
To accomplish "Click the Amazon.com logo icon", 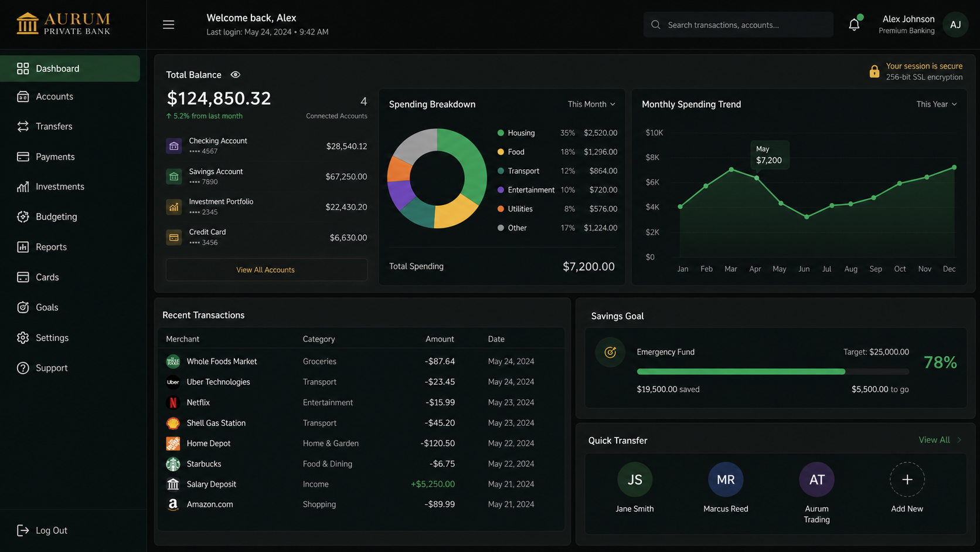I will point(173,504).
